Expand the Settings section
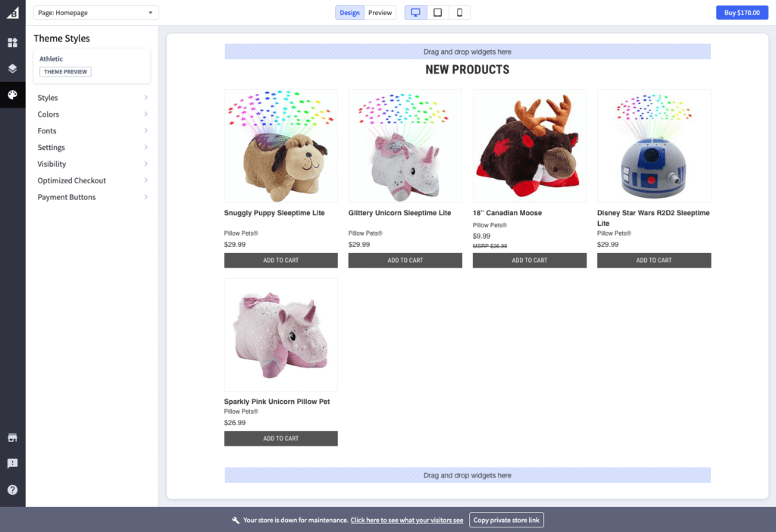The height and width of the screenshot is (532, 776). click(x=92, y=147)
